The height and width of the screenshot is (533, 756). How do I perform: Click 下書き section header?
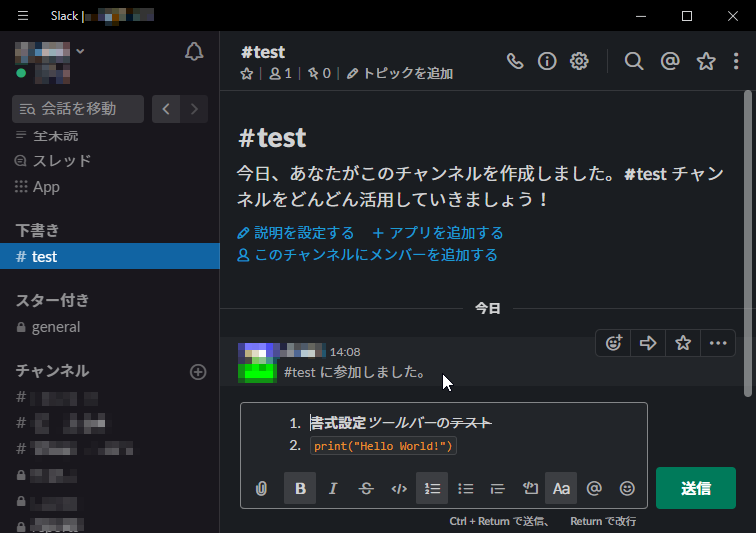click(37, 231)
